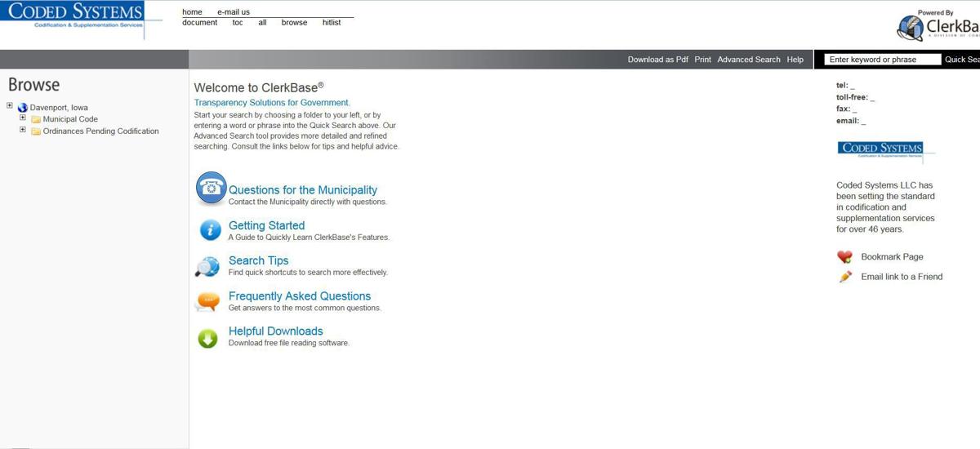This screenshot has width=980, height=449.
Task: Open the e-mail us menu item
Action: [x=234, y=12]
